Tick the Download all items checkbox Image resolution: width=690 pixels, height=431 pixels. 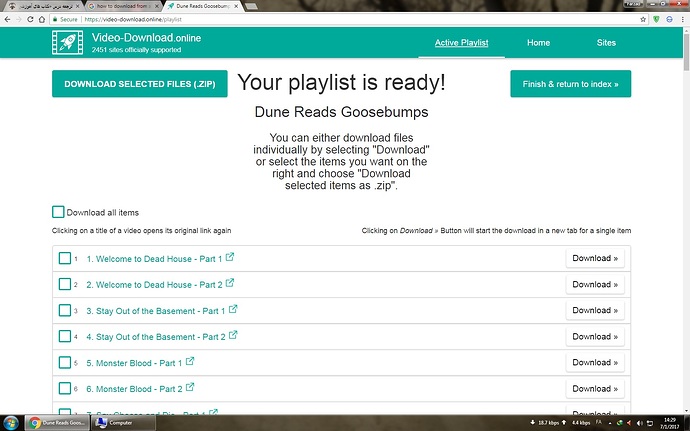click(58, 212)
